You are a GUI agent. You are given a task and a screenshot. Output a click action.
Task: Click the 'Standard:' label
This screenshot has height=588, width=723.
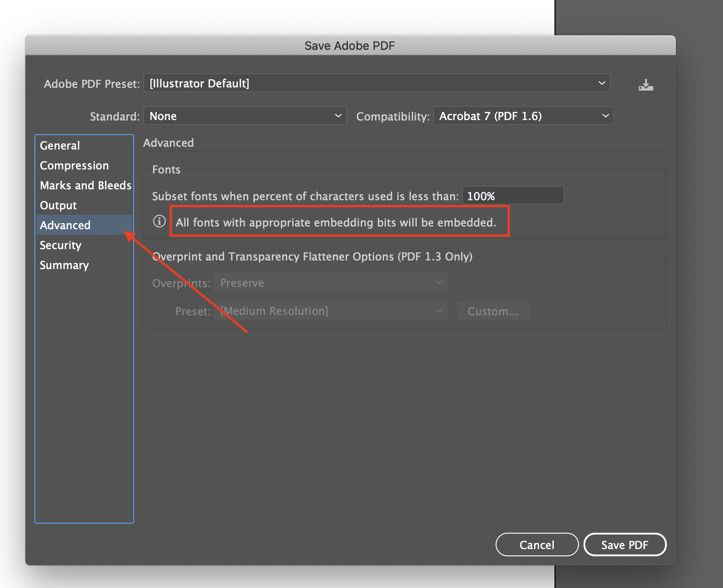(115, 116)
